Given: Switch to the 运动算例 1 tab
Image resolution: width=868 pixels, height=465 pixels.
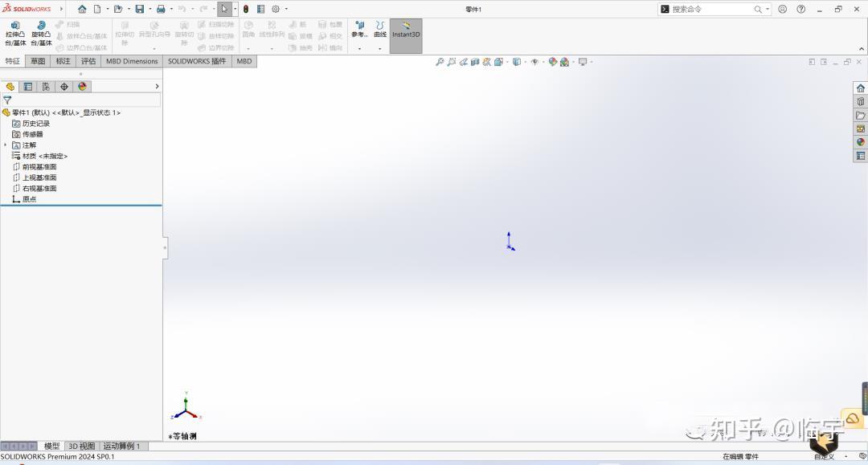Looking at the screenshot, I should 122,446.
